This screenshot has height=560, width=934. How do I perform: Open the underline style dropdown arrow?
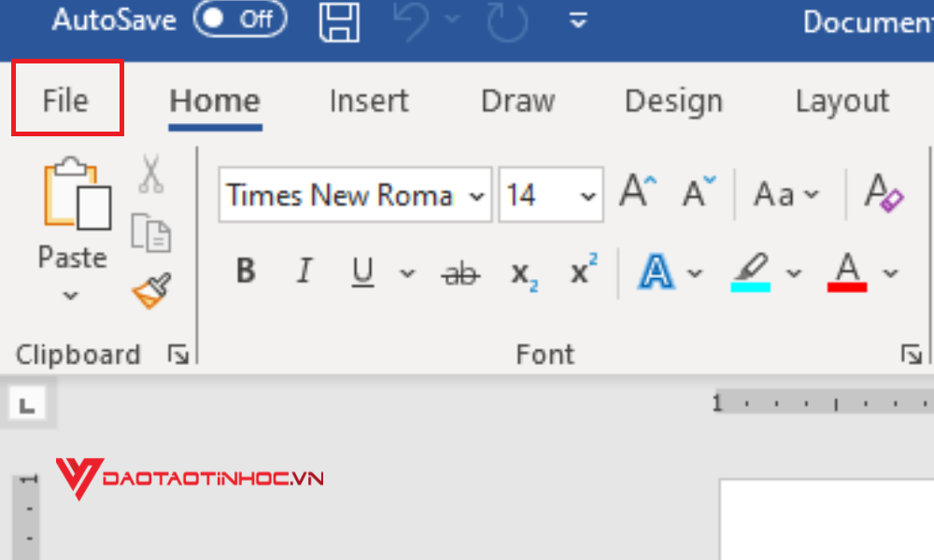point(405,272)
